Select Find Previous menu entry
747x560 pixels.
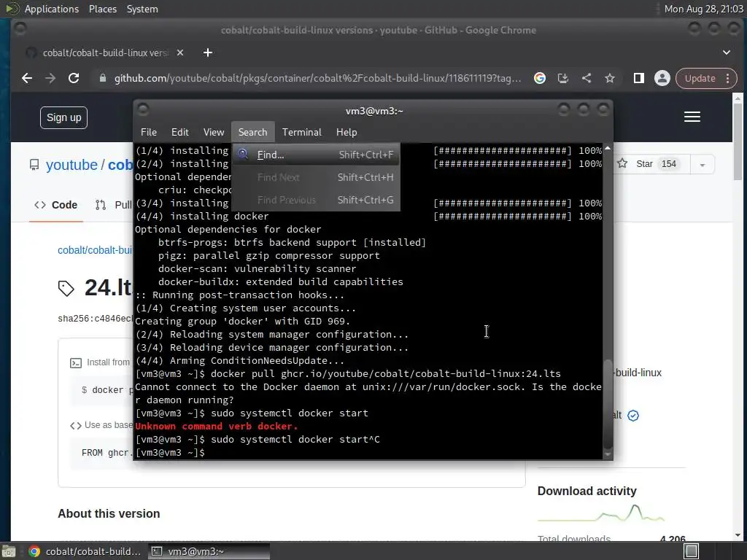316,200
